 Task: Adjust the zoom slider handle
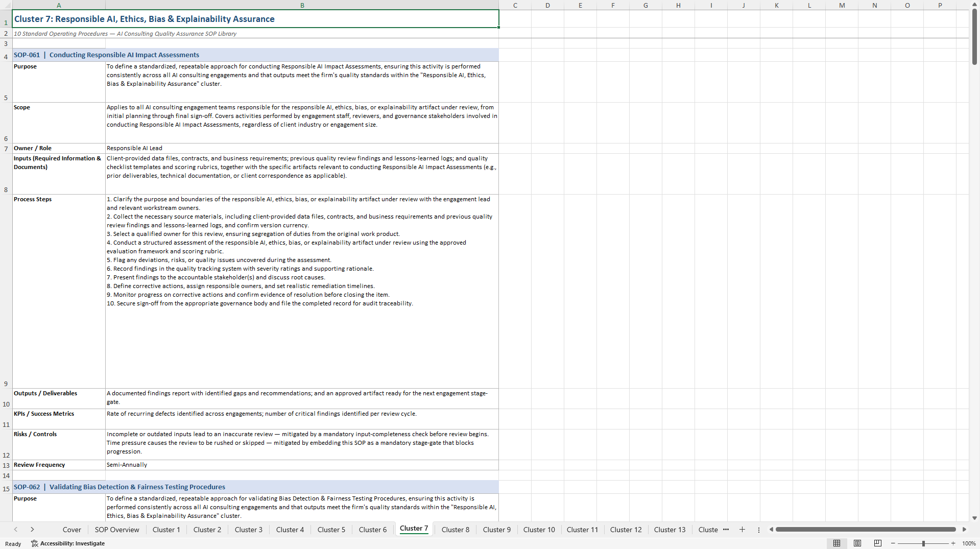click(923, 543)
